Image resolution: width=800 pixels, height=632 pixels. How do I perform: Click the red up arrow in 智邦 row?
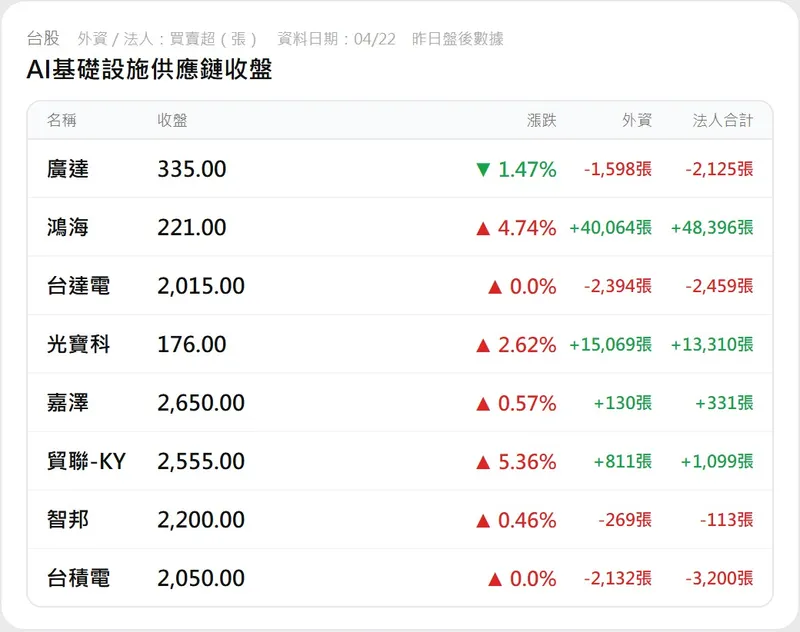(483, 521)
